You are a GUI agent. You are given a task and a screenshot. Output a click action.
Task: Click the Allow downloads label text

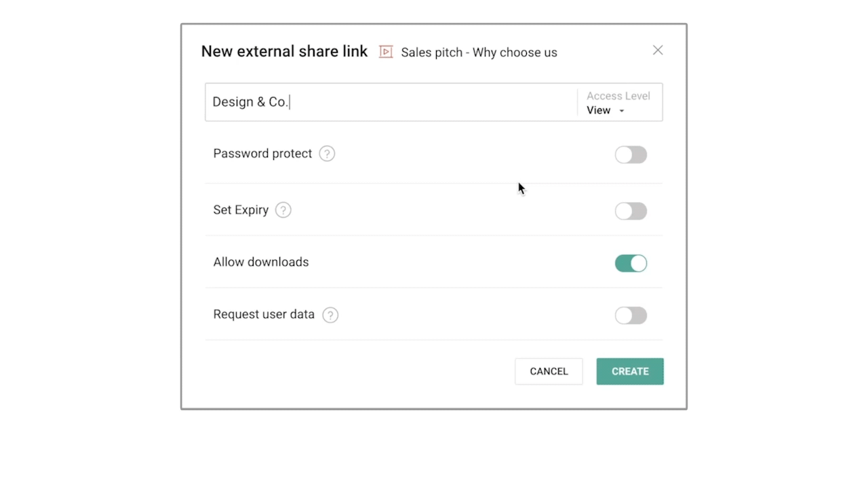click(260, 262)
